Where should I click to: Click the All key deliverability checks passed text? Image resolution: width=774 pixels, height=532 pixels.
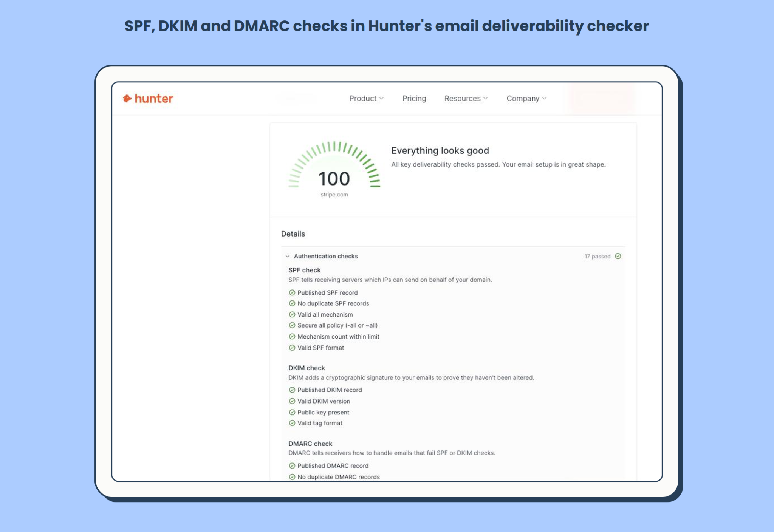click(x=498, y=164)
